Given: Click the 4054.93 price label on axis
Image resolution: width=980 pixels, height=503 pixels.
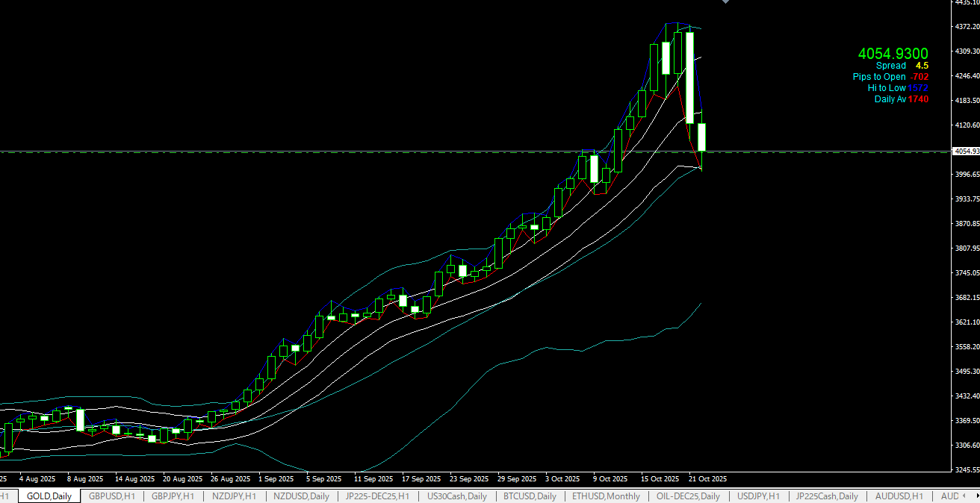Looking at the screenshot, I should (966, 151).
